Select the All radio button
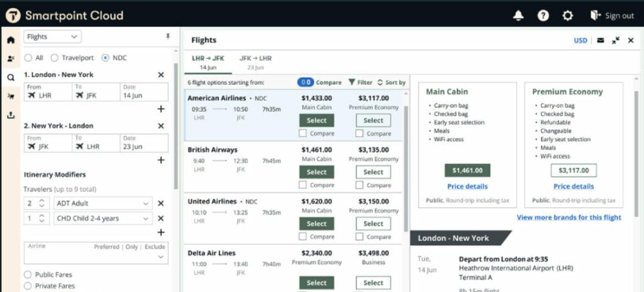This screenshot has width=644, height=292. coord(28,58)
